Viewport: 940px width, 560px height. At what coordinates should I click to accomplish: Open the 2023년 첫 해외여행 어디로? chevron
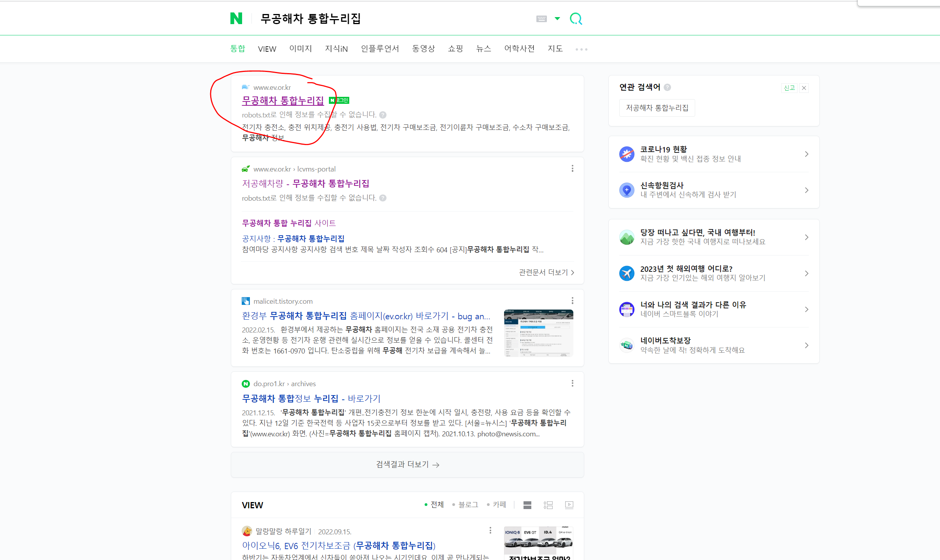point(806,273)
